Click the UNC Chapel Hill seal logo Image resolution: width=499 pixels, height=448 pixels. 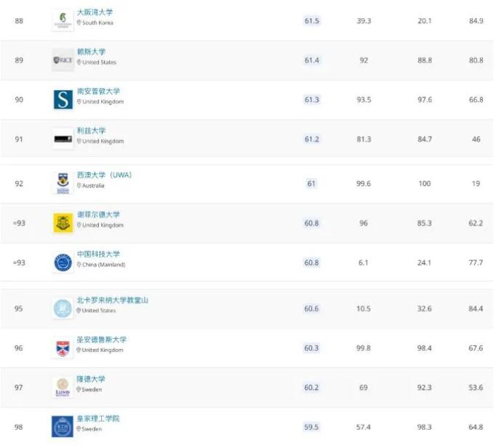pos(63,308)
